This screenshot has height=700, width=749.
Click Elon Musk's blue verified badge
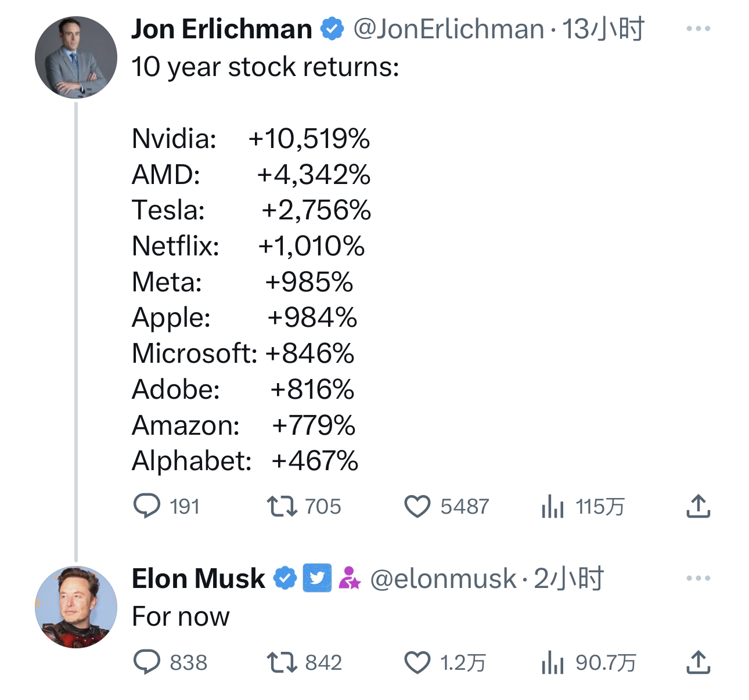(x=285, y=578)
